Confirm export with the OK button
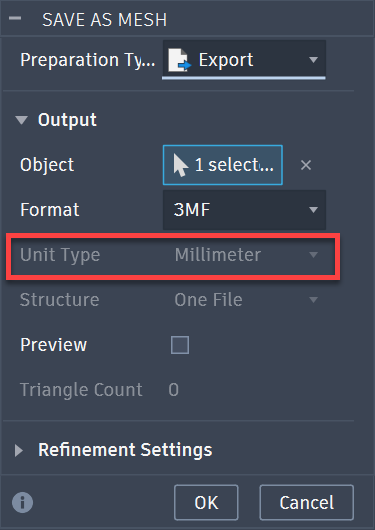The height and width of the screenshot is (530, 375). click(206, 502)
